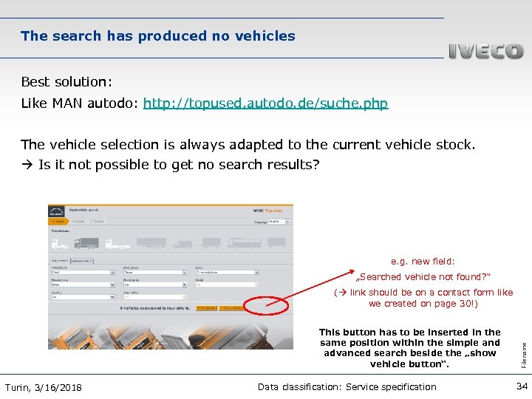Open the greyed-out Sales office dropdown
Viewport: 532px width, 399px height.
click(x=155, y=297)
